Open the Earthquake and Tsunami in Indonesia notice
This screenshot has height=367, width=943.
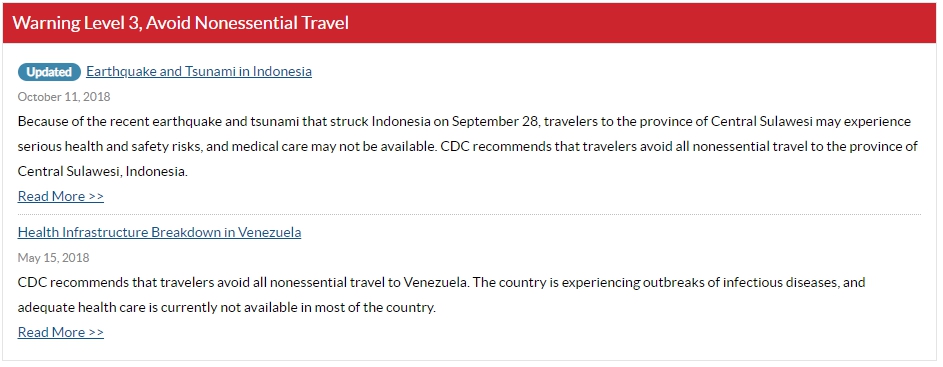[x=199, y=72]
